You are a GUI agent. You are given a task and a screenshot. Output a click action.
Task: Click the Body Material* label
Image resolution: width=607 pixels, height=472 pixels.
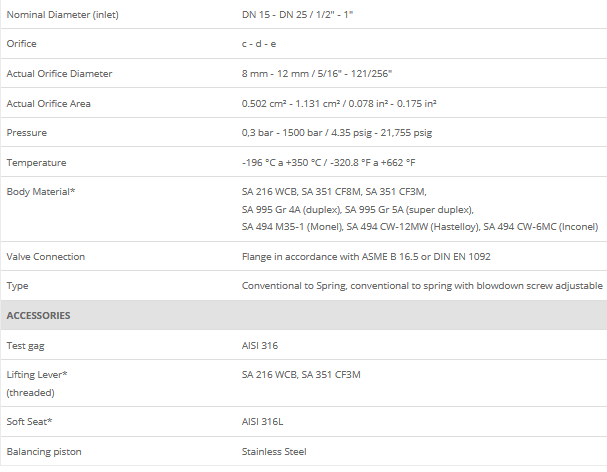tap(40, 191)
